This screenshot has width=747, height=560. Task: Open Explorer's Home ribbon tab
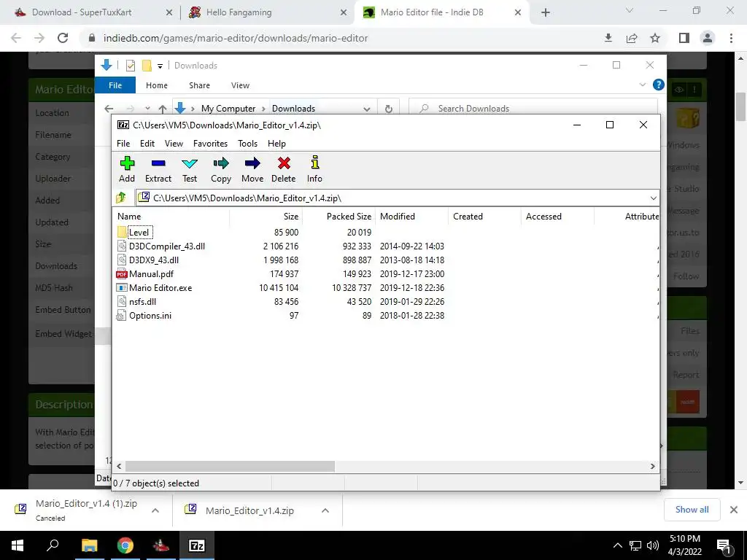pos(157,85)
